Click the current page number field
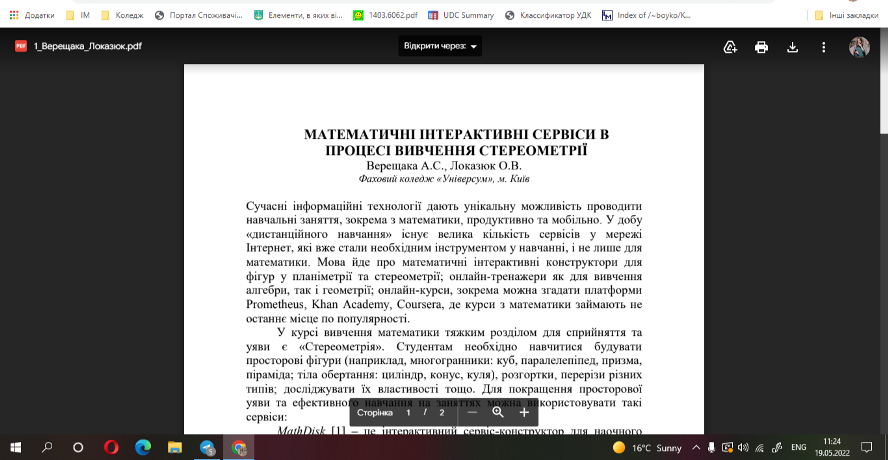This screenshot has height=460, width=888. [x=408, y=412]
